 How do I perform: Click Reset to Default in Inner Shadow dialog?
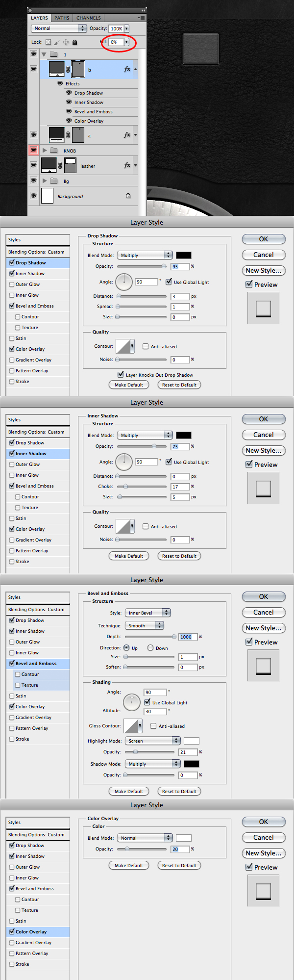pos(179,556)
